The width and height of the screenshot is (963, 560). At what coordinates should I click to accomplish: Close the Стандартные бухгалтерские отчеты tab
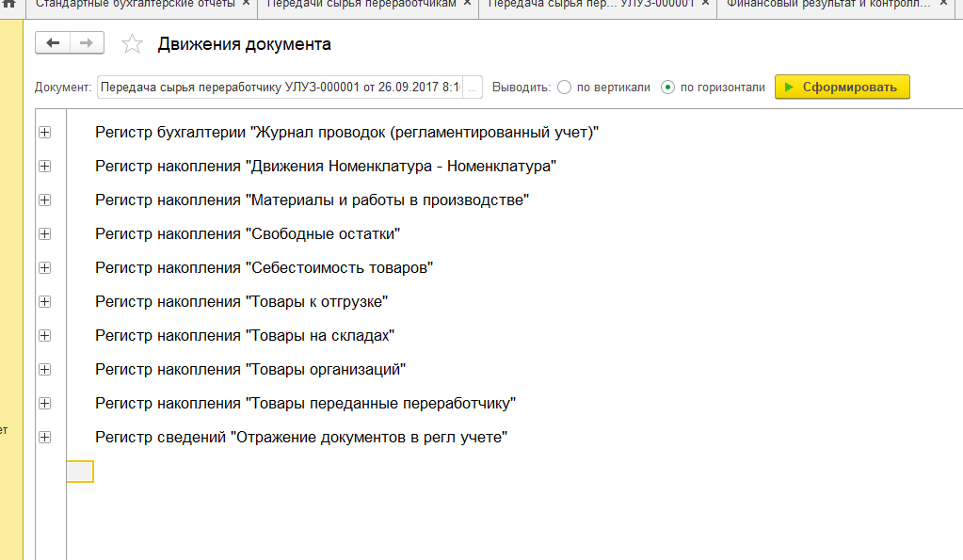246,4
